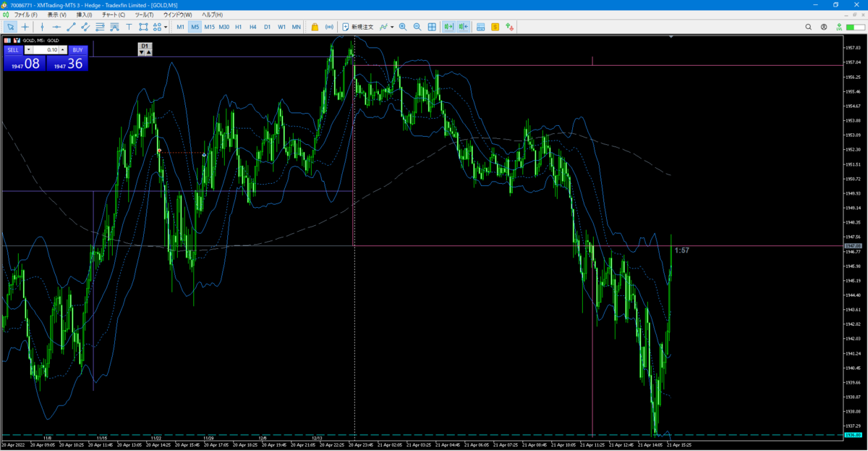868x451 pixels.
Task: Open the ウインドウ(W) menu
Action: click(178, 14)
